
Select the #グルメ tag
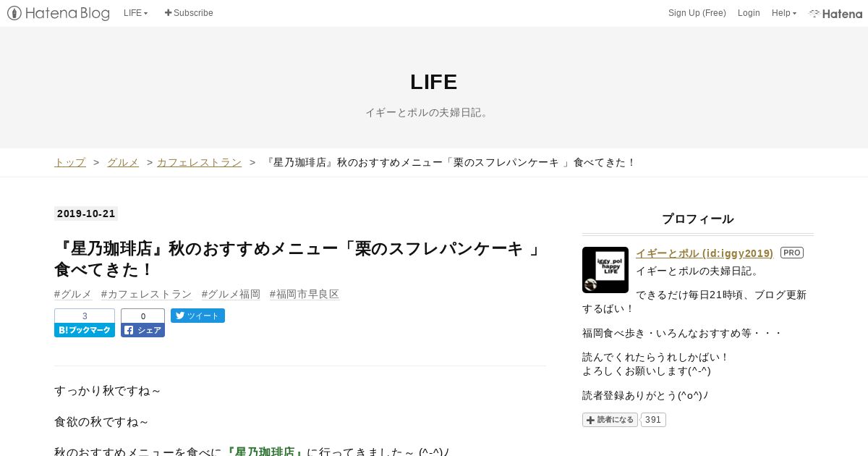click(73, 294)
